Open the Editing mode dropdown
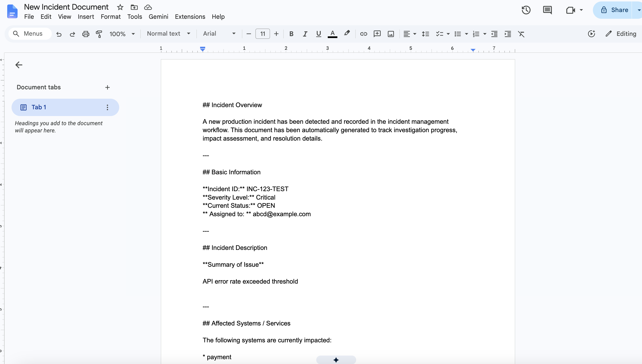This screenshot has height=364, width=642. [621, 34]
